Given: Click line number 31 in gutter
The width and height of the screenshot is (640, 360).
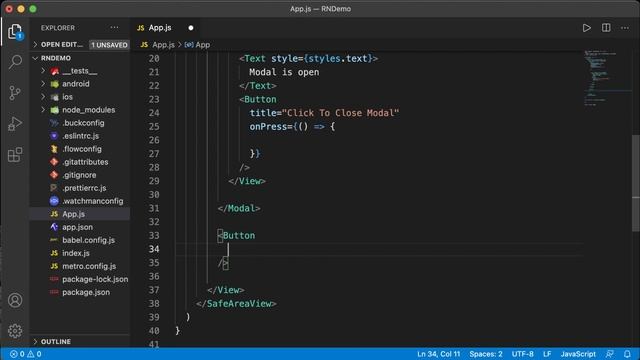Looking at the screenshot, I should [x=154, y=208].
